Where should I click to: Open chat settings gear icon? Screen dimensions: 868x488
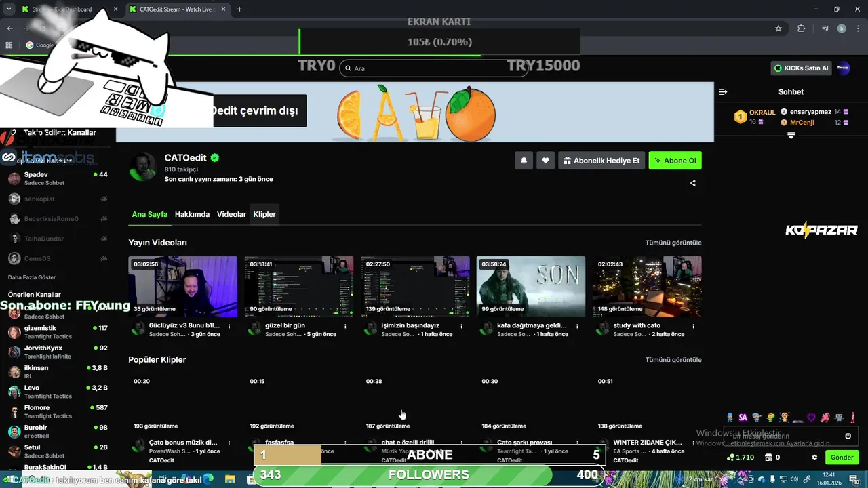tap(814, 457)
